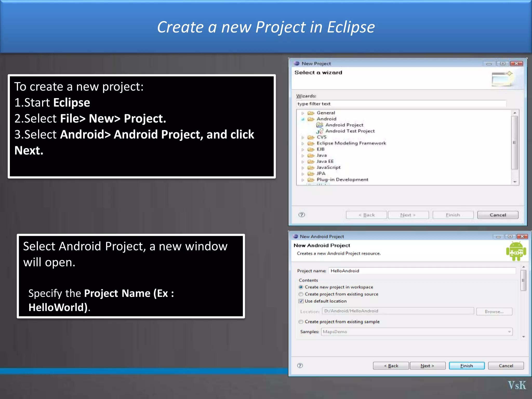Click New Android Project scroll down arrow
Screen dimensions: 532x399
click(523, 337)
